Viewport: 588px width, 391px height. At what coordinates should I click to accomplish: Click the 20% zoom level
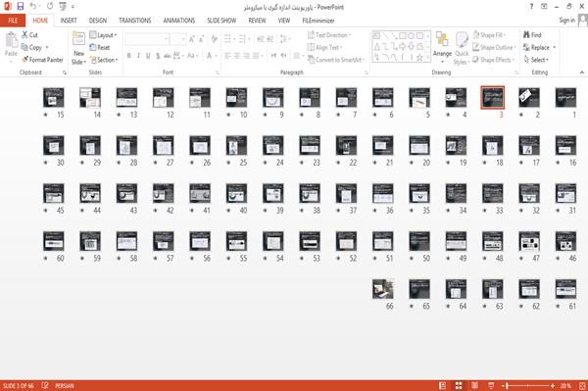pyautogui.click(x=565, y=386)
